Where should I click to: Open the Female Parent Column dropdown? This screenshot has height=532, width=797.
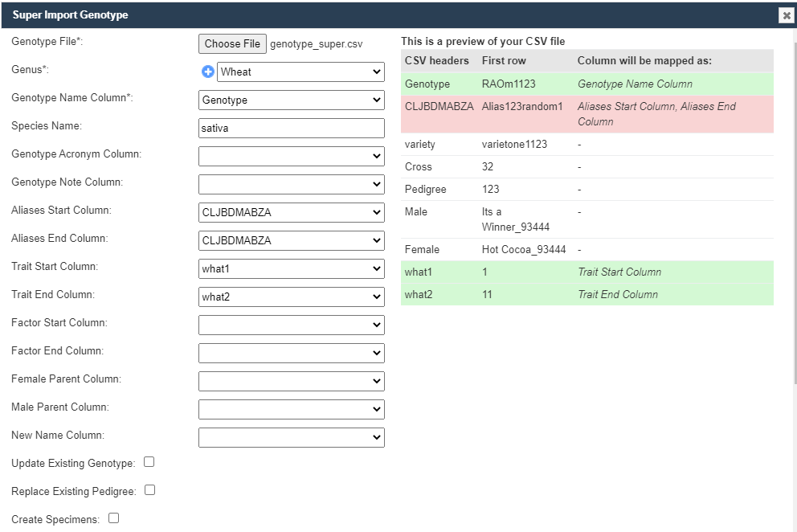click(x=291, y=381)
